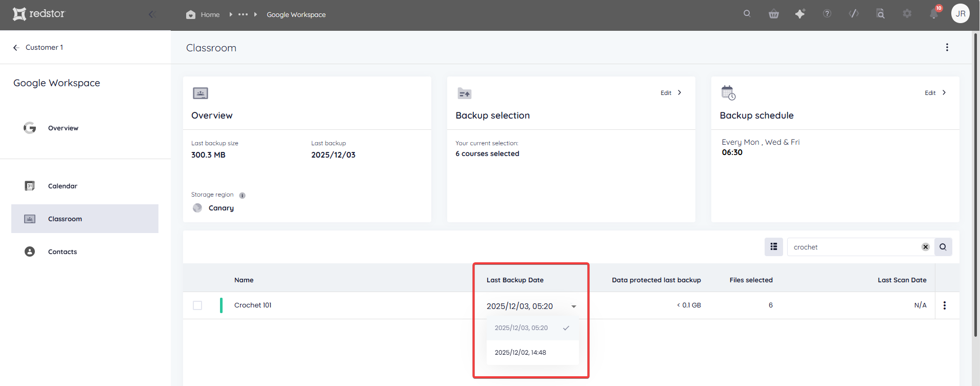980x386 pixels.
Task: Open Calendar in the sidebar
Action: [63, 186]
